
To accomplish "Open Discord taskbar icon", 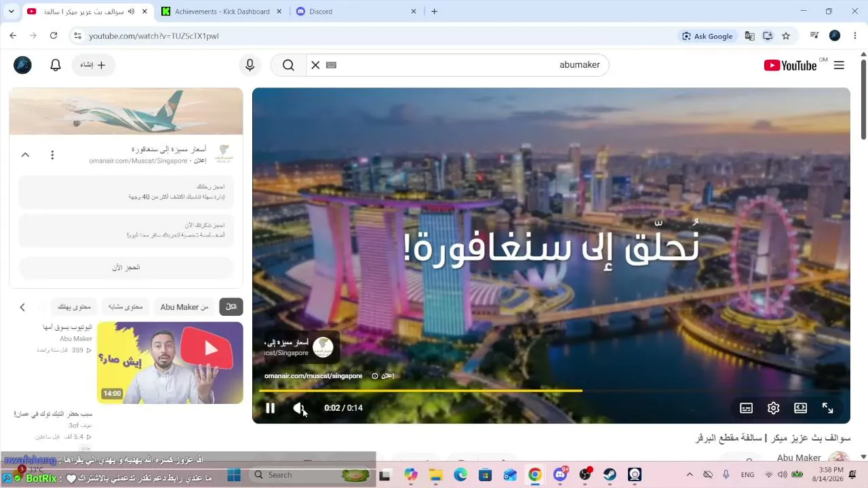I will pyautogui.click(x=560, y=475).
